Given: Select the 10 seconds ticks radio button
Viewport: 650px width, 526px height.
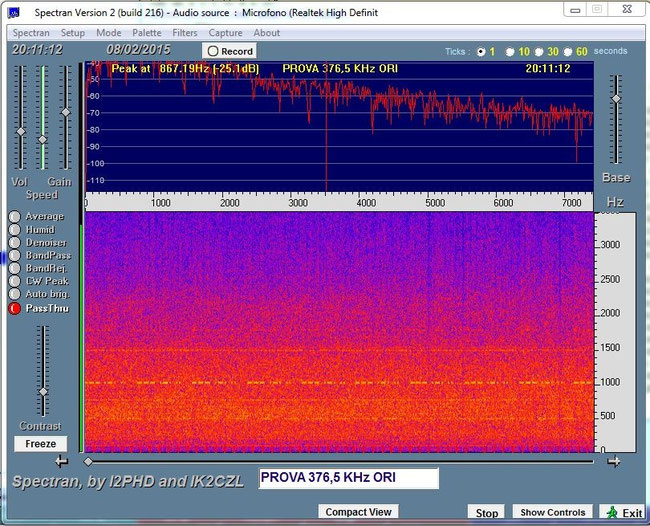Looking at the screenshot, I should 510,52.
